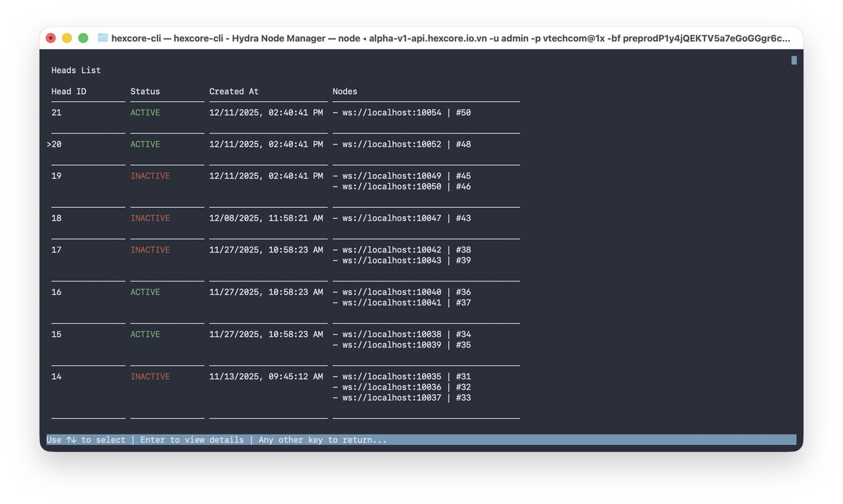Viewport: 843px width, 504px height.
Task: Select head ID 16 row
Action: [x=285, y=298]
